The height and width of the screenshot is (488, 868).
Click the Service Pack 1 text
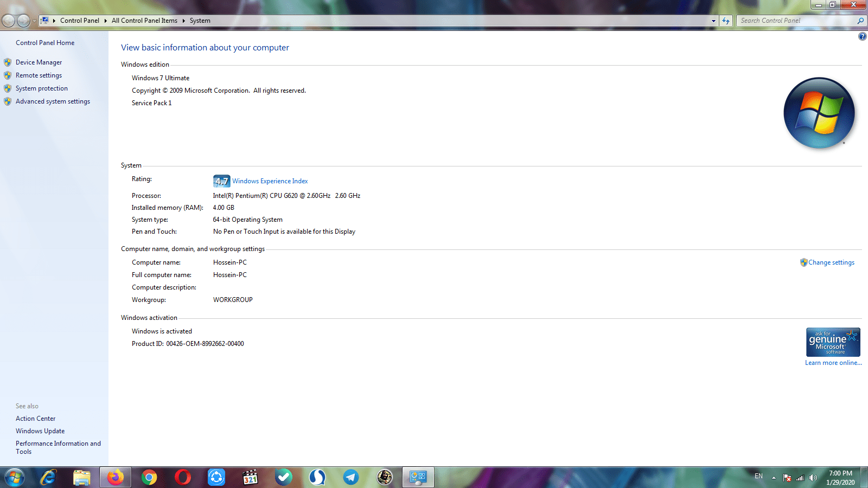click(x=151, y=103)
